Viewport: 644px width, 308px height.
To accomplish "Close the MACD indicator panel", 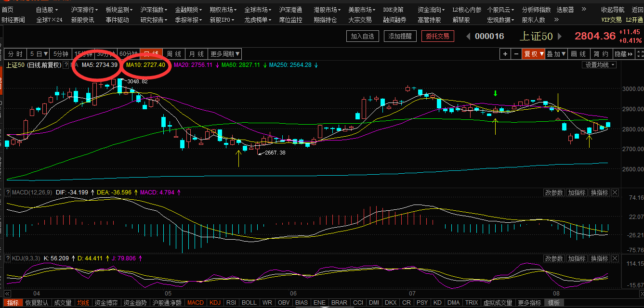I will [x=615, y=192].
